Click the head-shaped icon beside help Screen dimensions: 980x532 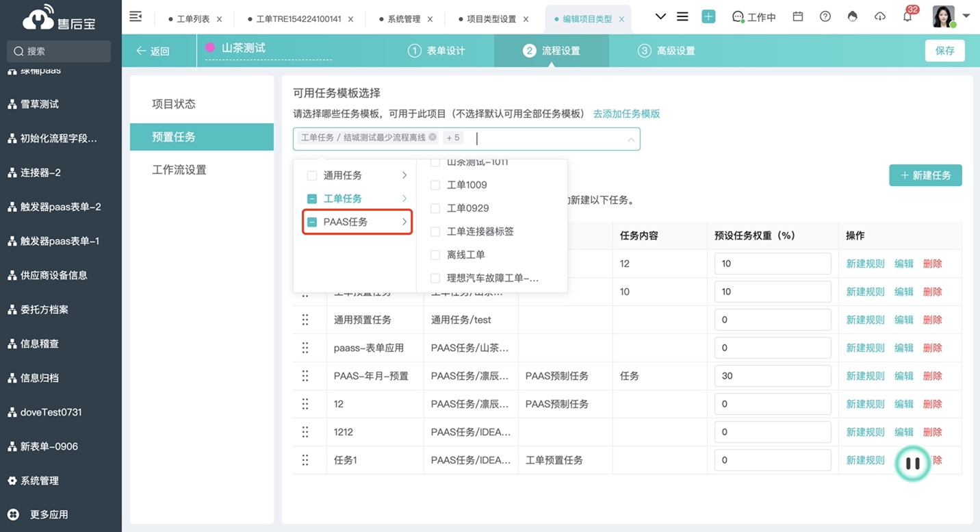pos(852,16)
